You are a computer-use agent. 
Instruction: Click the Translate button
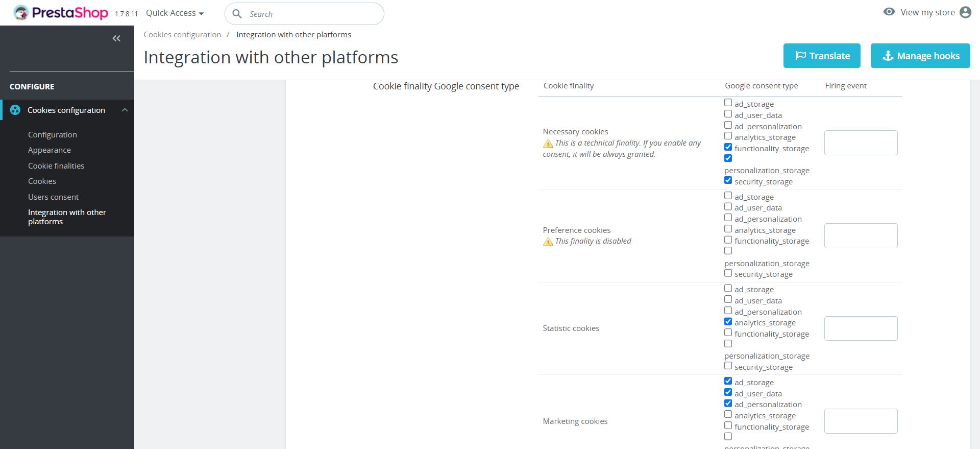[822, 56]
